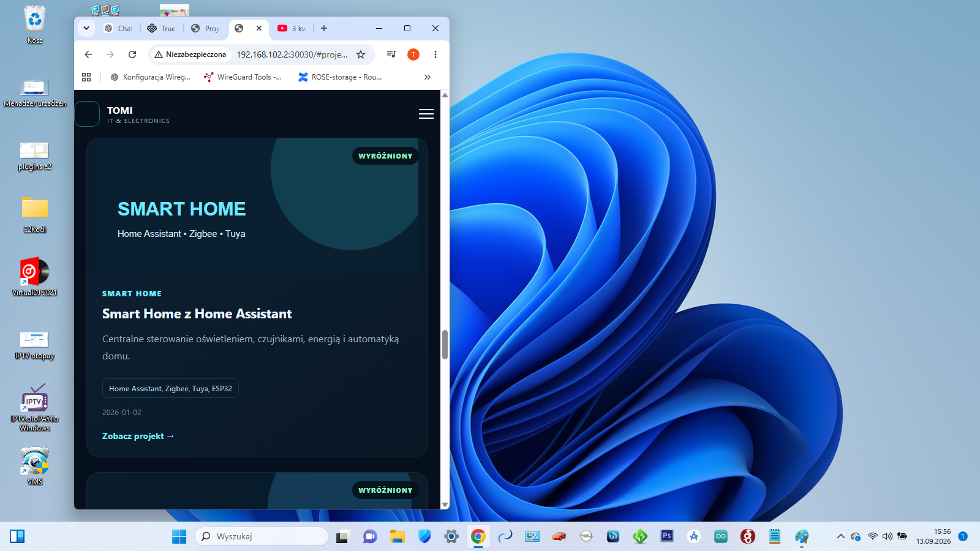Switch to the True tab
The width and height of the screenshot is (980, 551).
point(162,28)
